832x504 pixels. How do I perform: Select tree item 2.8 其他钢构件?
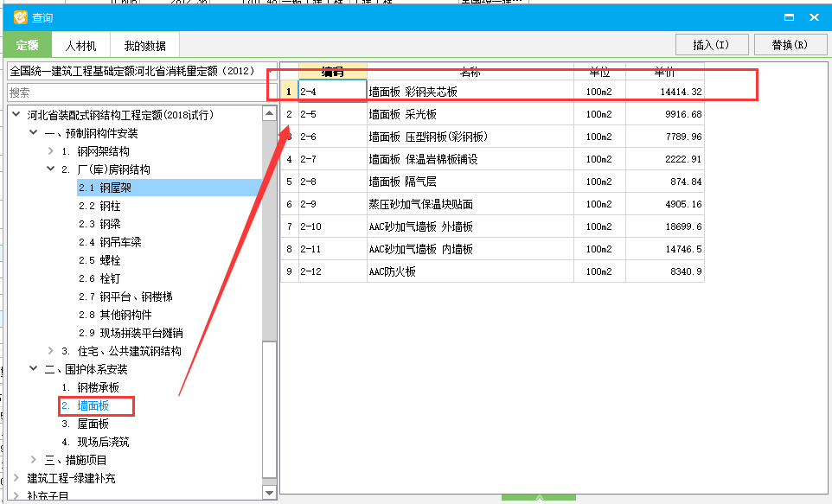(115, 315)
